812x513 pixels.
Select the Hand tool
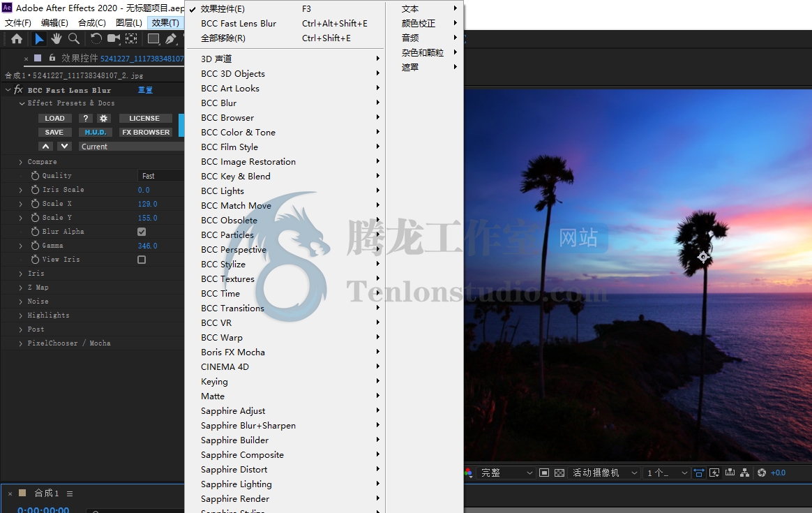pos(57,39)
